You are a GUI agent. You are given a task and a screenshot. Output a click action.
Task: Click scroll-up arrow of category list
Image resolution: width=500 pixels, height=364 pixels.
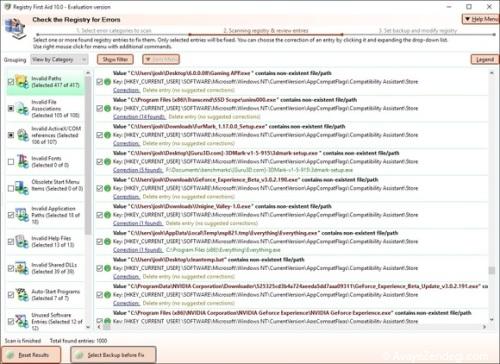click(88, 73)
